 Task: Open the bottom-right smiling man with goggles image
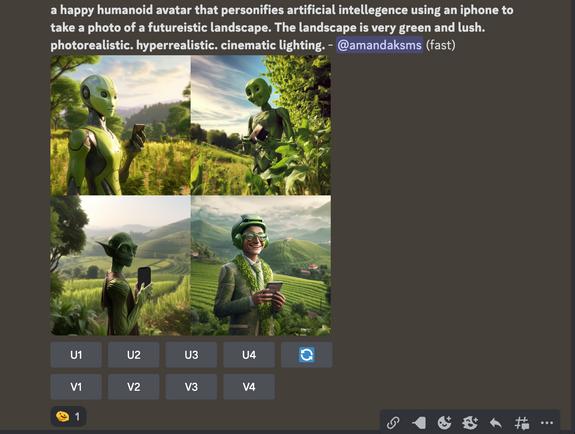click(261, 265)
